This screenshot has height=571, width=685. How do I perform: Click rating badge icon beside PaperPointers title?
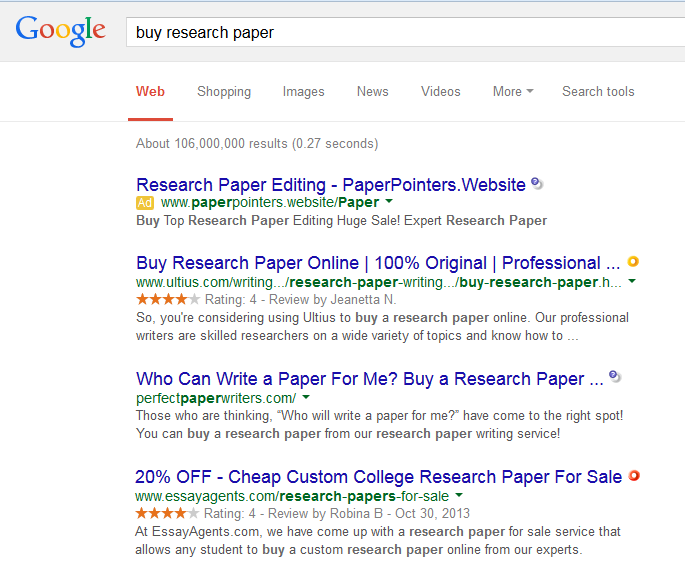[537, 183]
